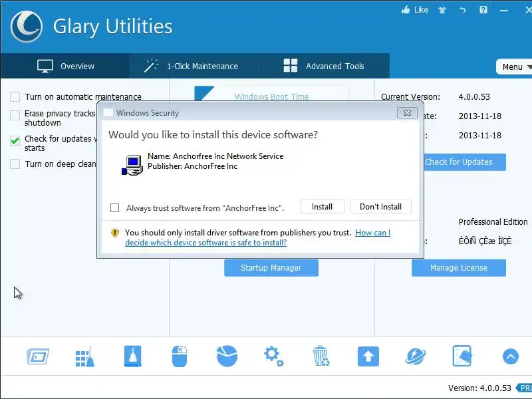Open the help question mark icon
The height and width of the screenshot is (399, 532).
click(x=483, y=10)
